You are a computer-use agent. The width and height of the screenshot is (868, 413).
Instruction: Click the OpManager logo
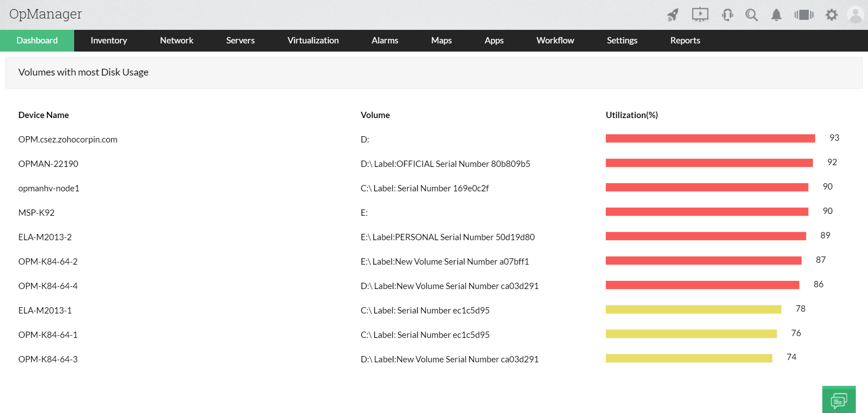click(x=46, y=14)
